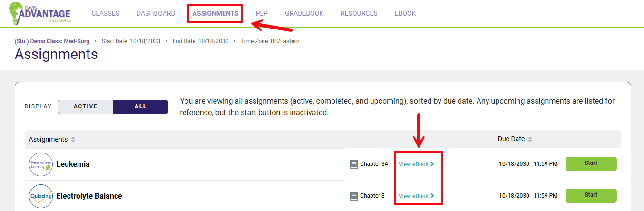644x211 pixels.
Task: Open the PLP tab
Action: (x=262, y=14)
